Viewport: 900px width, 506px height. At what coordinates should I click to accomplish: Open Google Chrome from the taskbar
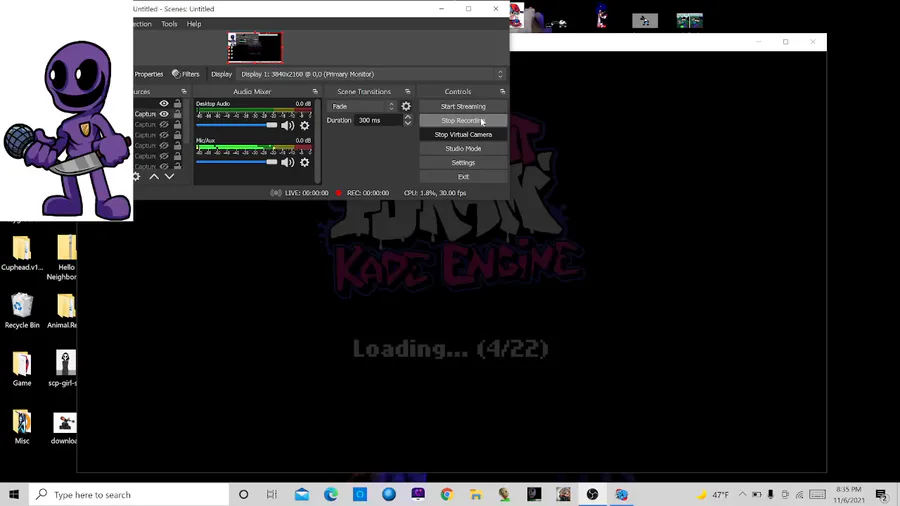click(x=447, y=494)
